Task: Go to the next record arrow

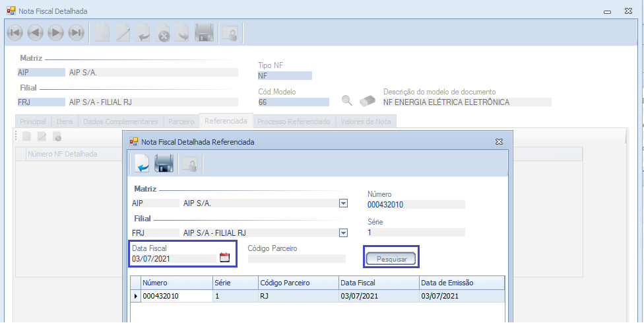Action: pos(55,32)
